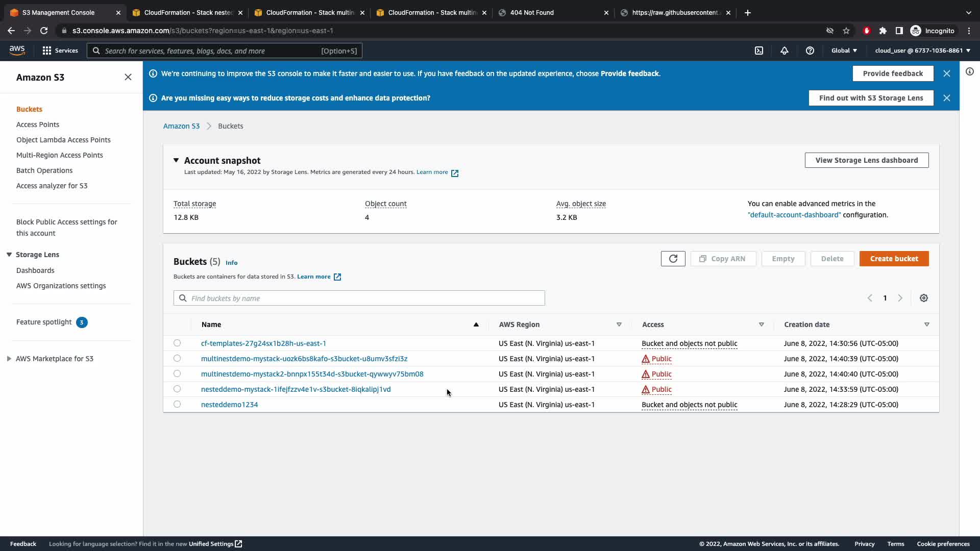The width and height of the screenshot is (980, 551).
Task: Collapse the Account snapshot section
Action: (176, 160)
